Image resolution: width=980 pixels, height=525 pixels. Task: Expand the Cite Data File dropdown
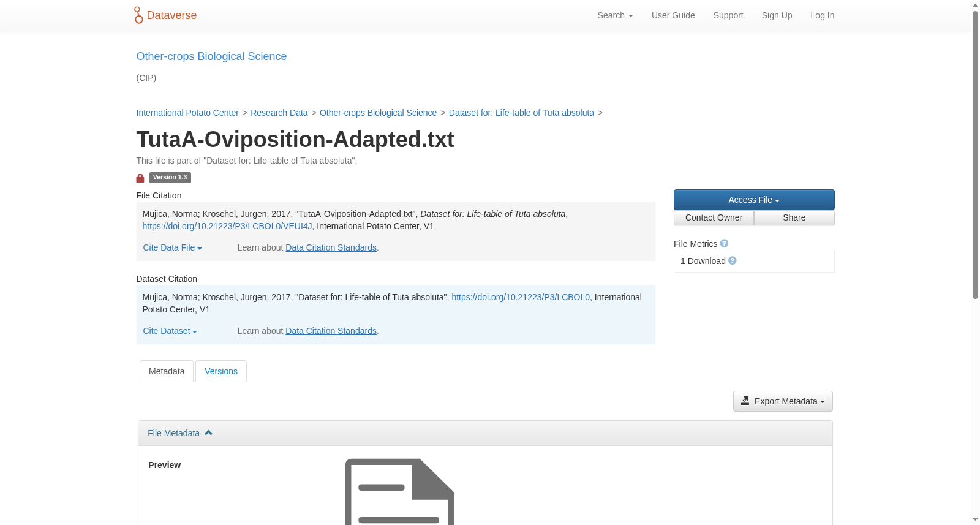click(172, 247)
